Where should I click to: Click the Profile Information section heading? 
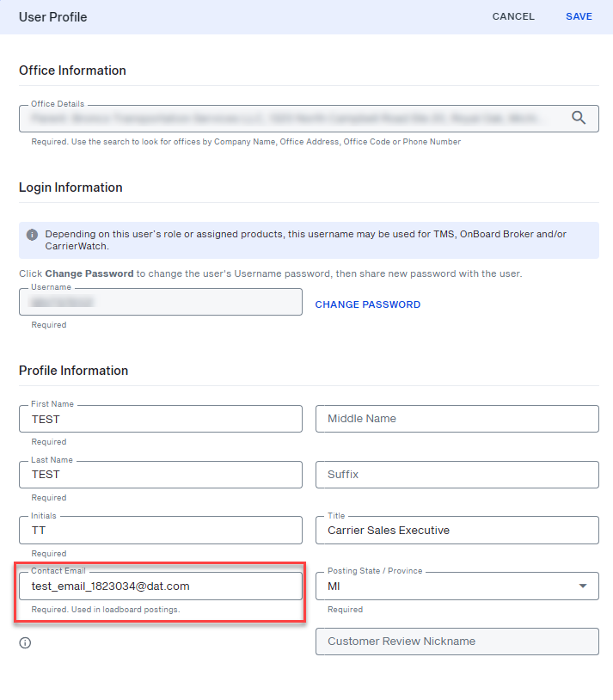(x=73, y=371)
